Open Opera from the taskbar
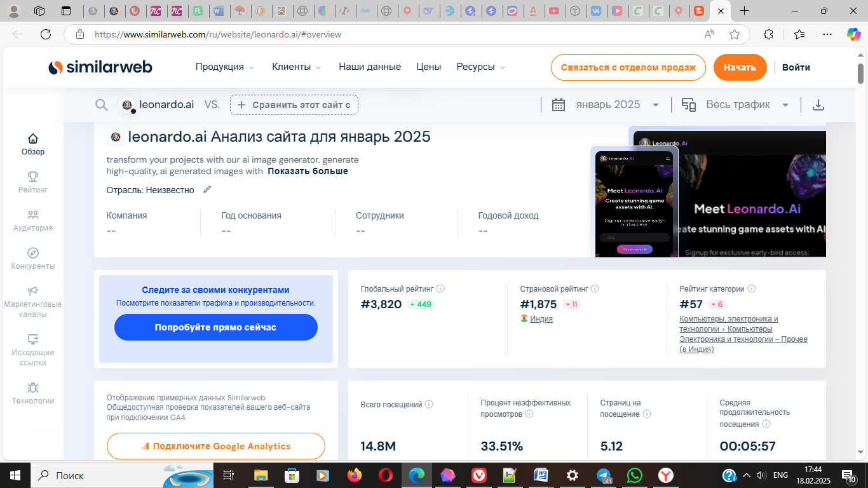 pos(385,475)
